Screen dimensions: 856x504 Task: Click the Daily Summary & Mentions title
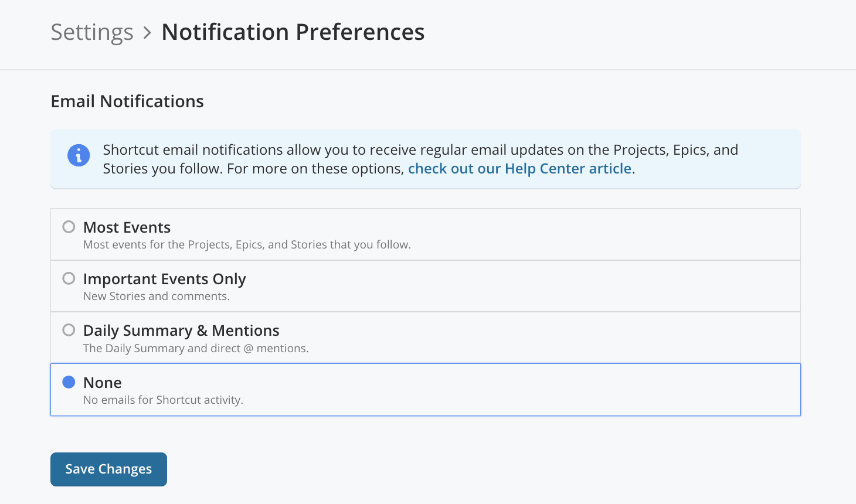(x=181, y=331)
